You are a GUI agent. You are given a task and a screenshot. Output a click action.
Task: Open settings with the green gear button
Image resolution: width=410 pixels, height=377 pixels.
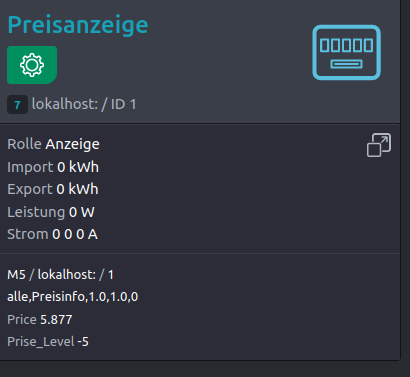(32, 65)
